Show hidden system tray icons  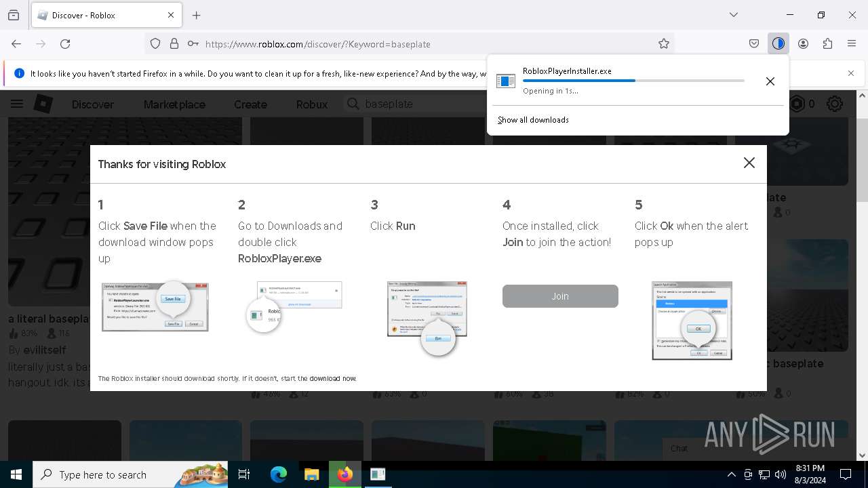[731, 474]
